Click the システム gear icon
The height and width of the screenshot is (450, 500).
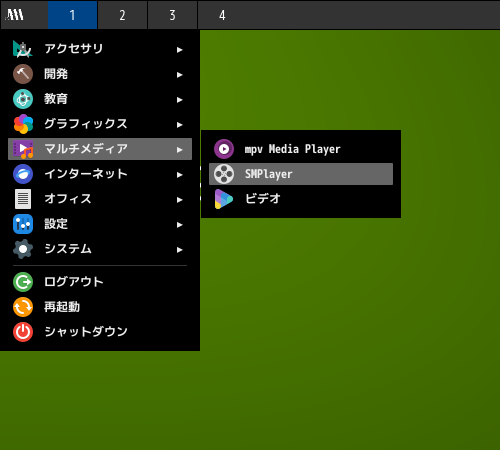coord(23,249)
